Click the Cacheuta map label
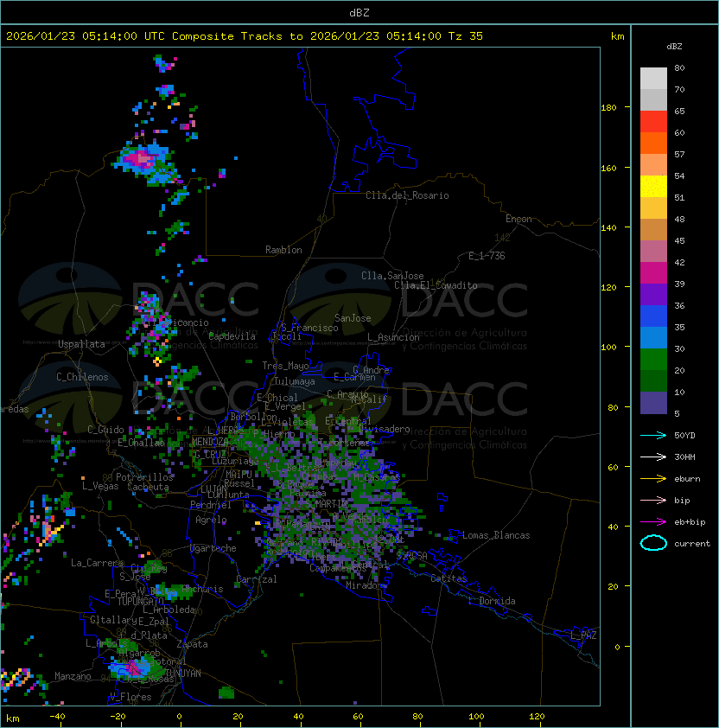This screenshot has height=728, width=719. pyautogui.click(x=148, y=487)
